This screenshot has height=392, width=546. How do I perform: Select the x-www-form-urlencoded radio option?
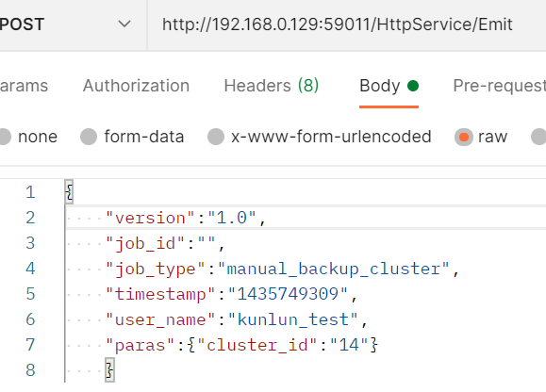(x=216, y=137)
